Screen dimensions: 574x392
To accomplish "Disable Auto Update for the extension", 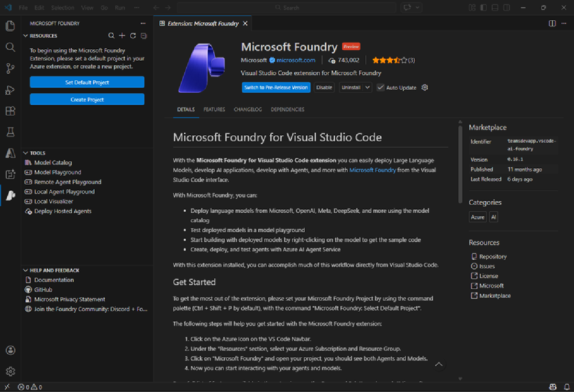I will coord(380,87).
